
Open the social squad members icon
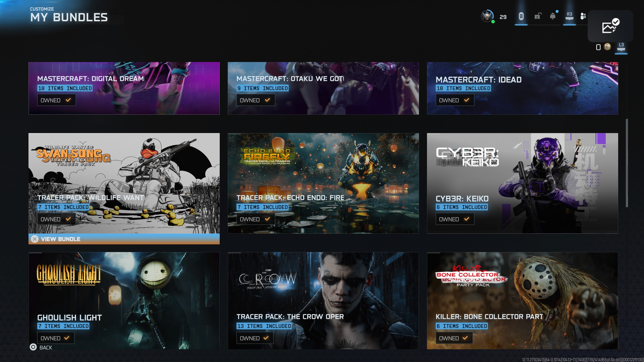pyautogui.click(x=583, y=16)
